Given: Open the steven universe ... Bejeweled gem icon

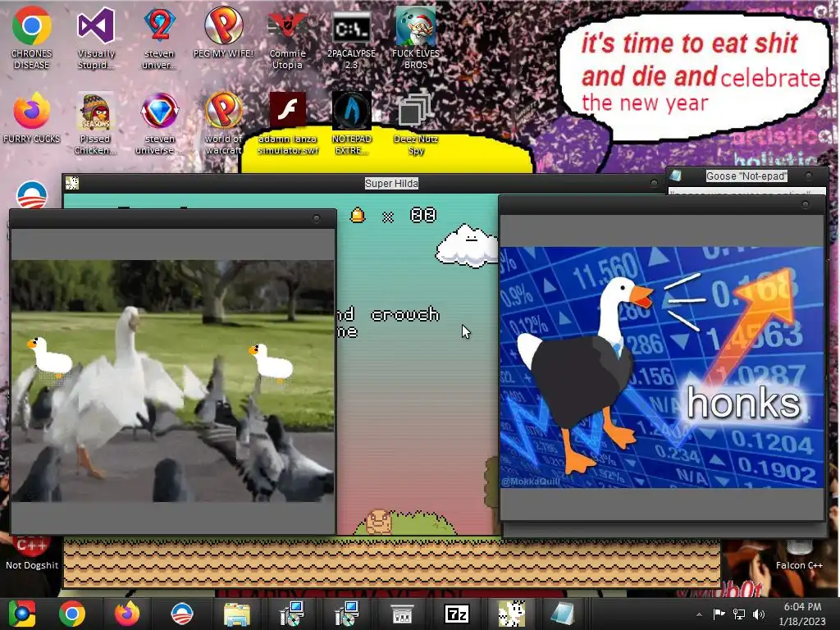Looking at the screenshot, I should [x=159, y=123].
